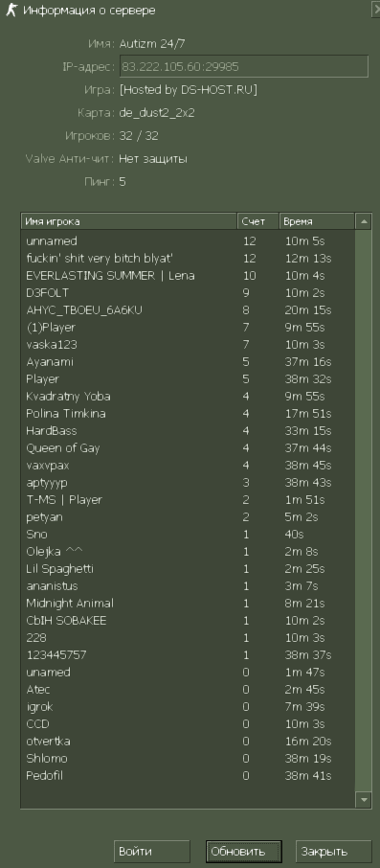The image size is (380, 868).
Task: Select player HardBass in list
Action: [188, 431]
